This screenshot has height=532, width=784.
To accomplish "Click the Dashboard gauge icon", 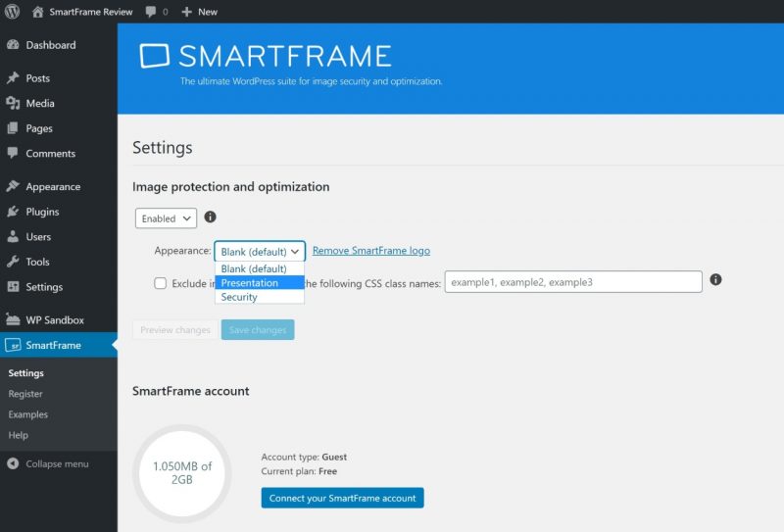I will click(13, 44).
